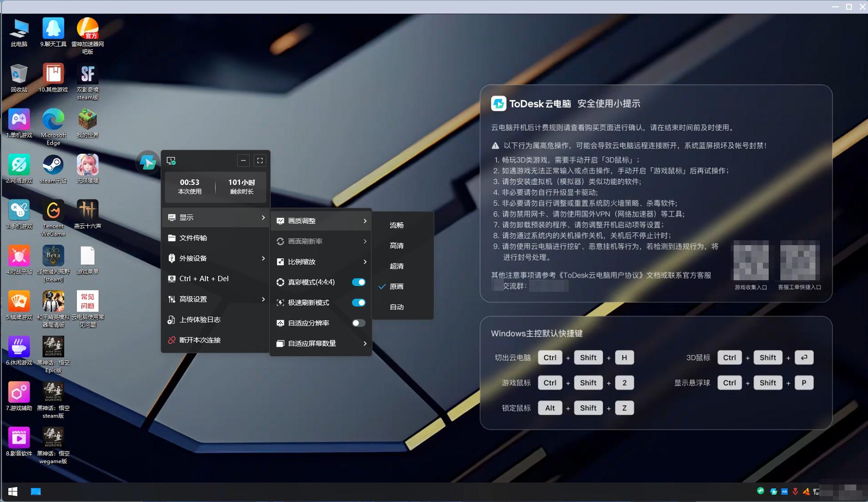
Task: Open the 5.棋牌游戏 folder icon
Action: 19,305
